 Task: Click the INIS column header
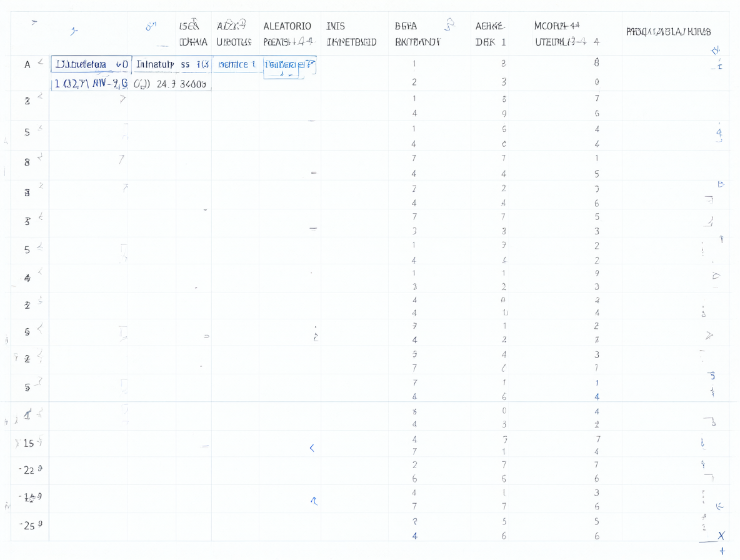click(x=335, y=26)
